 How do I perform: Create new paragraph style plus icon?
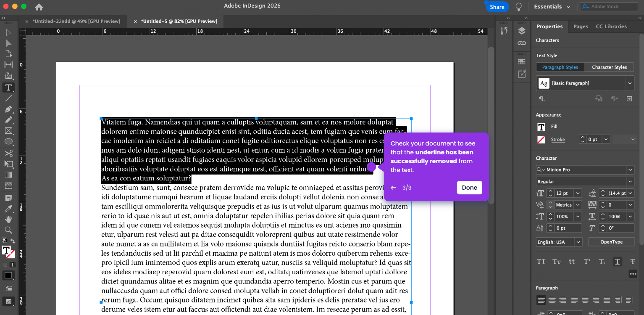[629, 99]
